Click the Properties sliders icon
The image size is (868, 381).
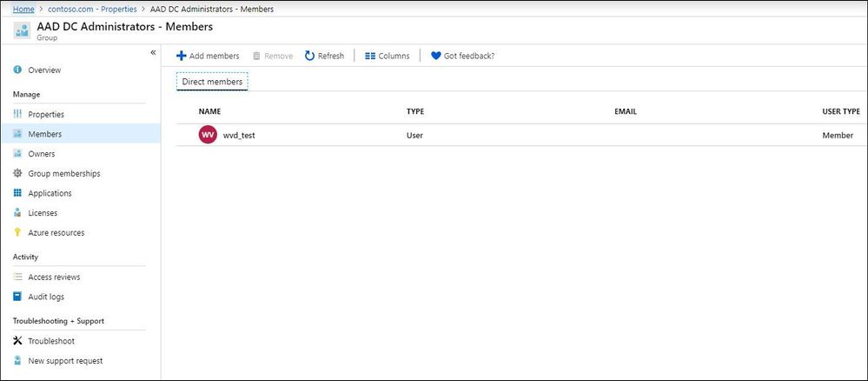[x=17, y=114]
